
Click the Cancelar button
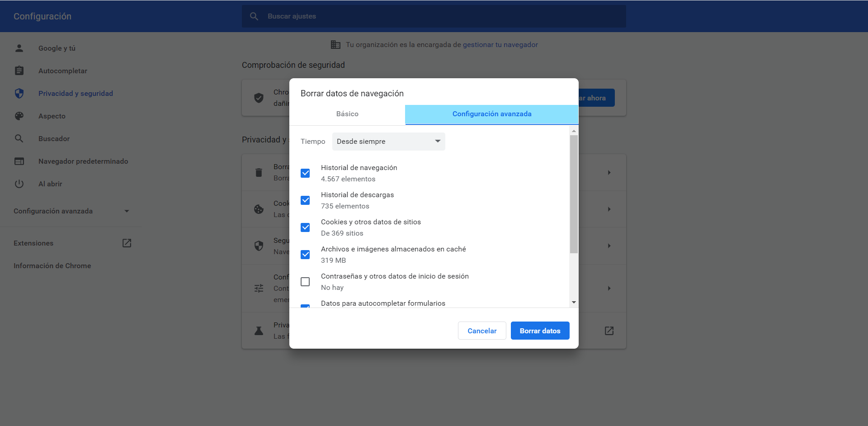[481, 331]
